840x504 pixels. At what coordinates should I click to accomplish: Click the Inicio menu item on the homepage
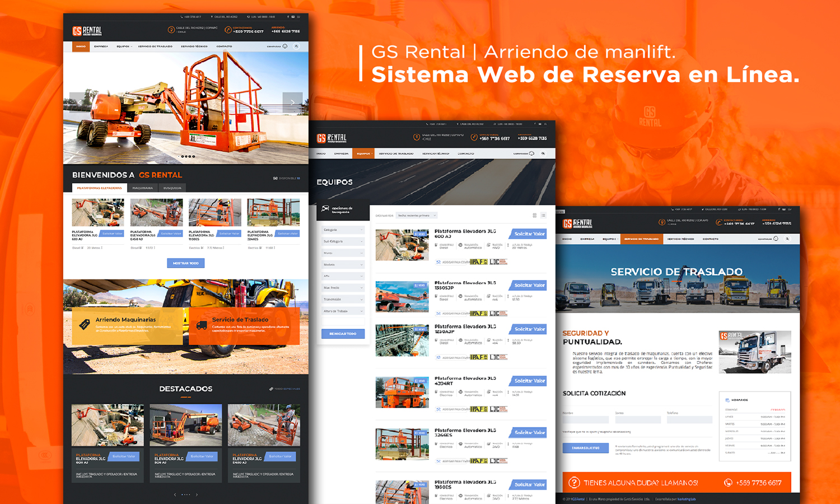(81, 46)
